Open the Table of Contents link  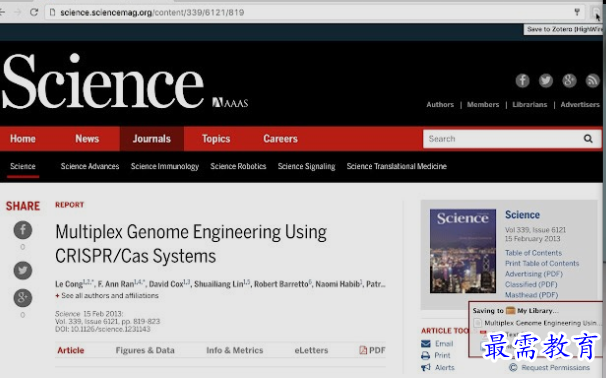click(533, 253)
